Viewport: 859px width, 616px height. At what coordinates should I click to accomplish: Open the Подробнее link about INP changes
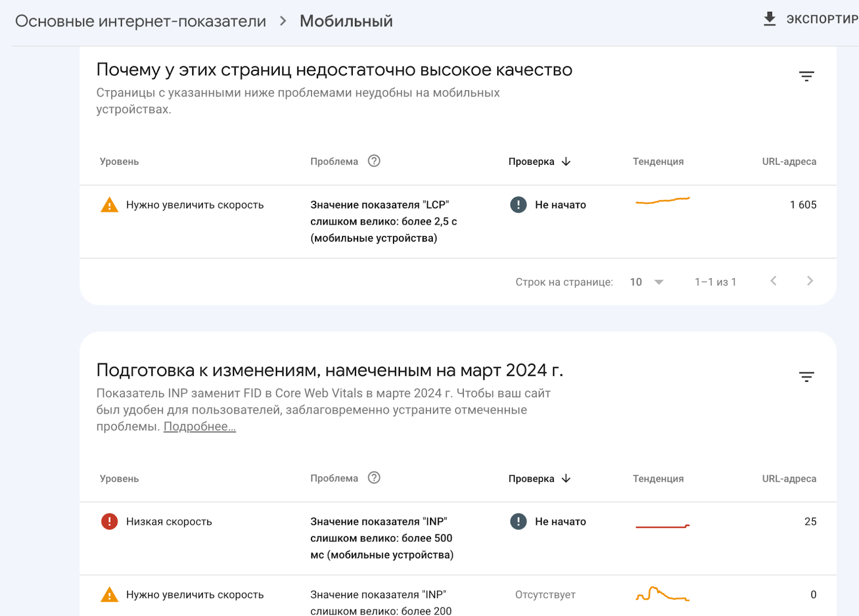tap(200, 426)
